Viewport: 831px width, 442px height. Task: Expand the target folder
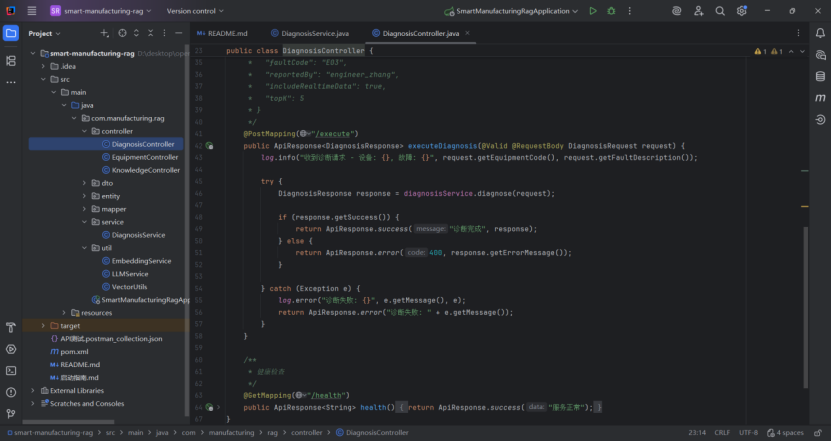click(43, 325)
